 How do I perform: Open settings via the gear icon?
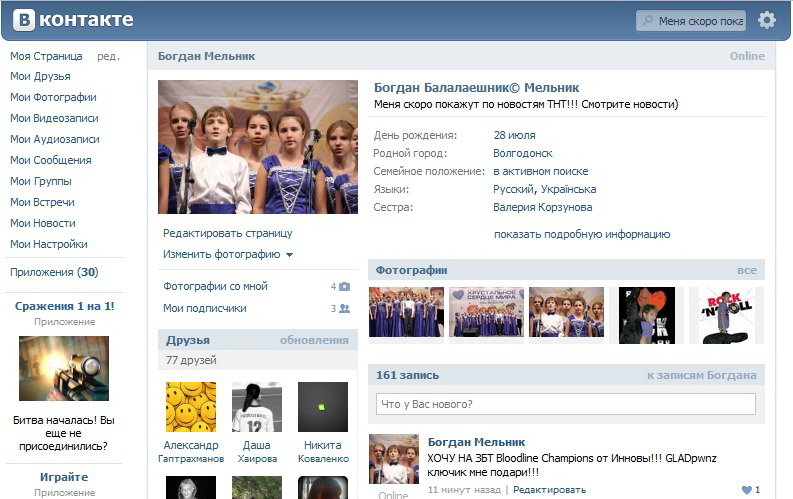pyautogui.click(x=766, y=20)
